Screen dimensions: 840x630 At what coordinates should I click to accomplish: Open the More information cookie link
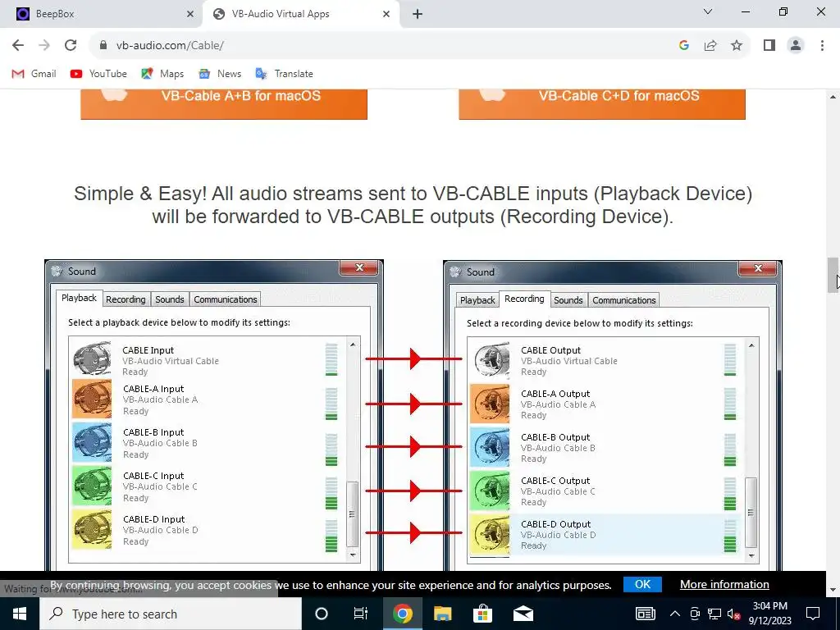click(x=724, y=584)
